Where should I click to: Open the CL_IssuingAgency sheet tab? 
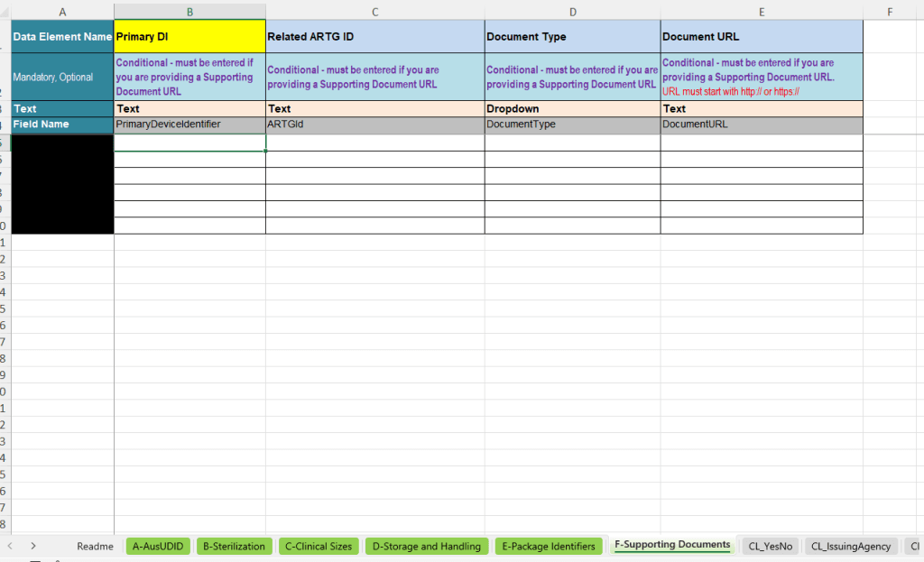click(850, 546)
